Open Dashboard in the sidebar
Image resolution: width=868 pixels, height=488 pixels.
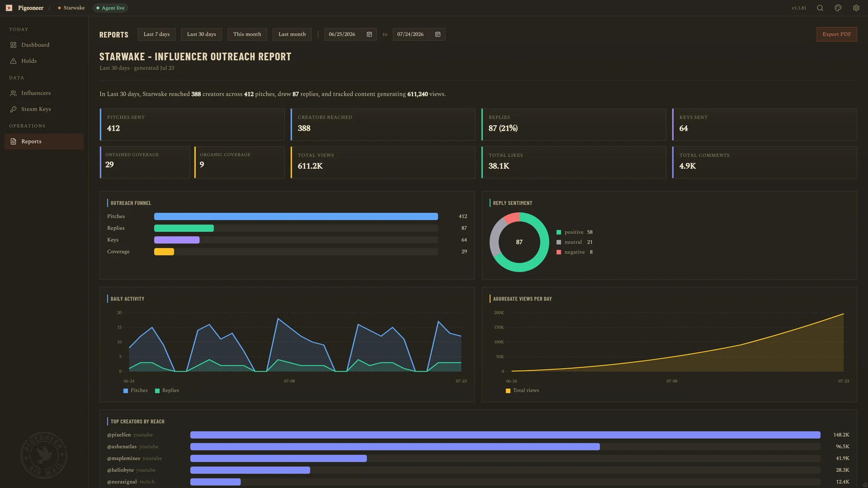pos(44,45)
